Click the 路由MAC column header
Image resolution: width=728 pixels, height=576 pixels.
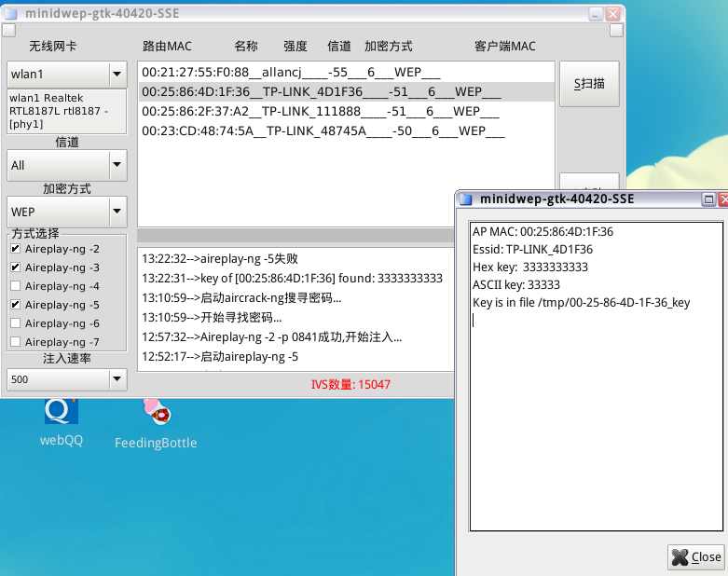click(167, 46)
